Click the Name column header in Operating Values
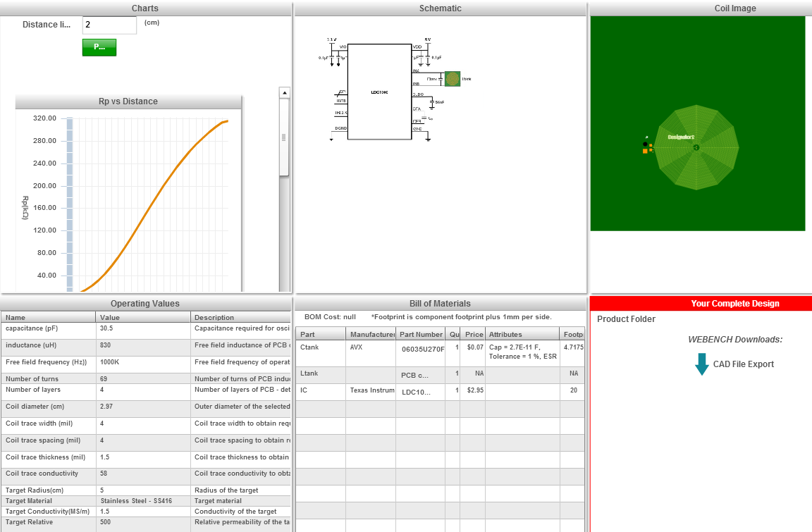 48,317
